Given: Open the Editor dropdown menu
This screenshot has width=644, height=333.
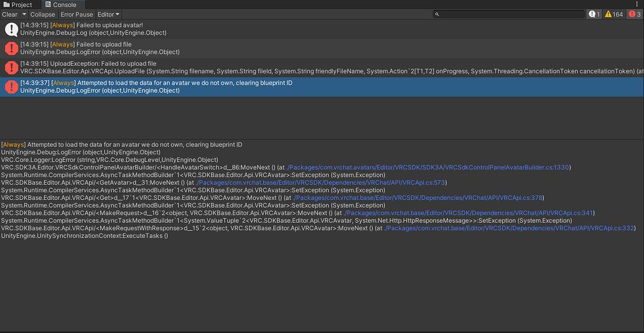Looking at the screenshot, I should coord(109,14).
